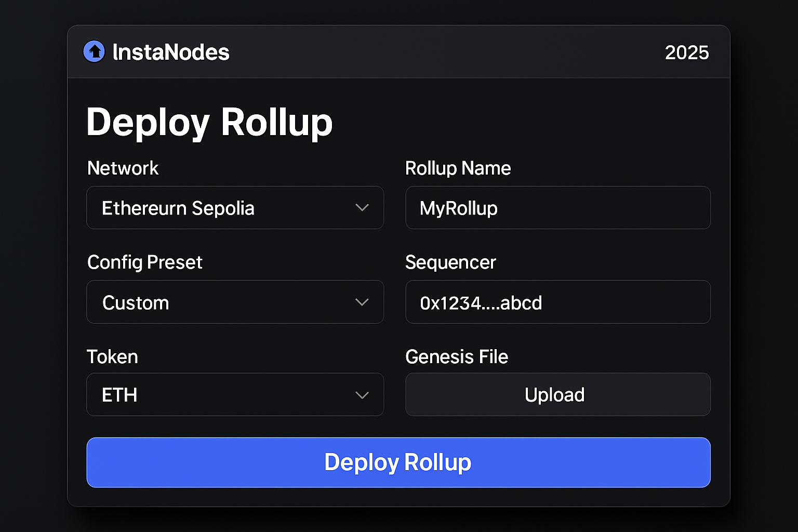The image size is (798, 532).
Task: Click the 2025 label in header
Action: [x=687, y=52]
